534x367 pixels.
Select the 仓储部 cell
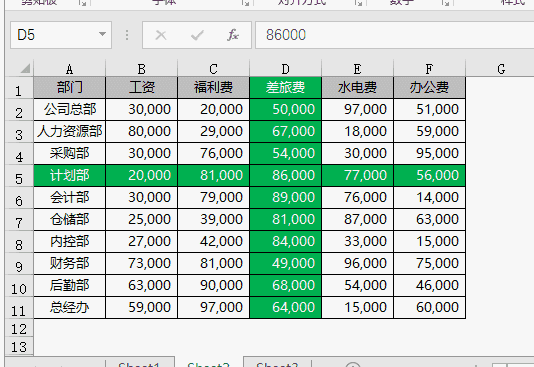(x=69, y=220)
